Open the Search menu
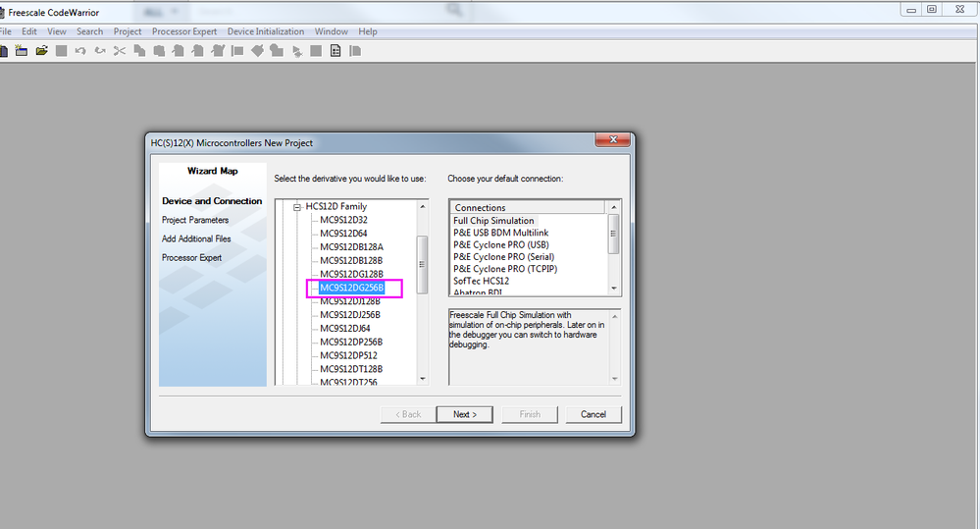This screenshot has width=980, height=529. 89,31
